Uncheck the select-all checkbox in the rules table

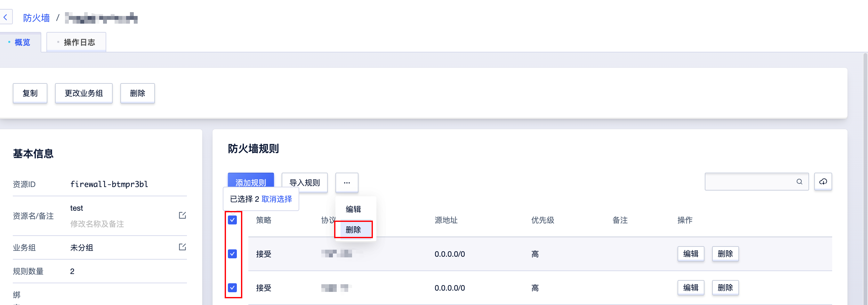click(x=232, y=220)
